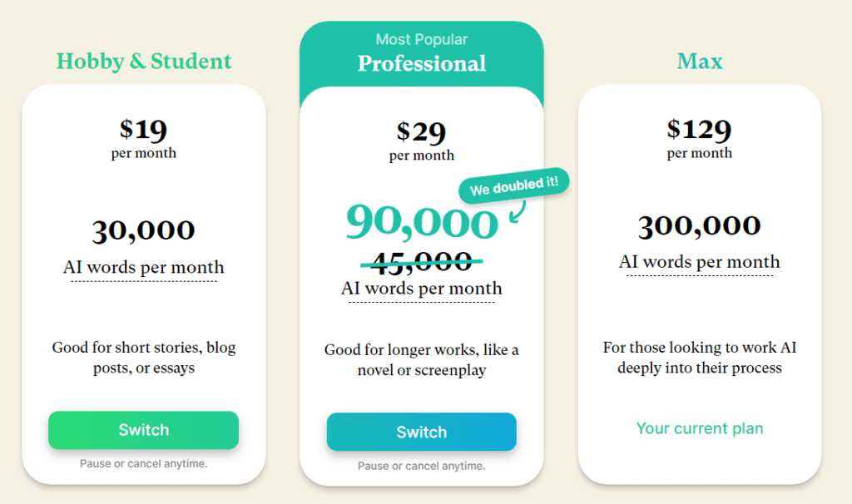
Task: Click the crossed-out 45,000 word count
Action: 421,260
